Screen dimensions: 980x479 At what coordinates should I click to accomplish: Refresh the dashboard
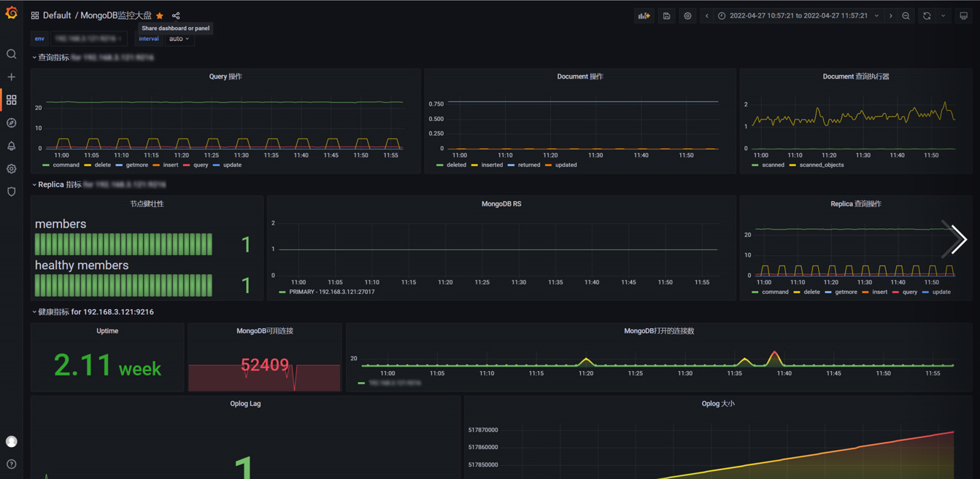click(x=927, y=15)
